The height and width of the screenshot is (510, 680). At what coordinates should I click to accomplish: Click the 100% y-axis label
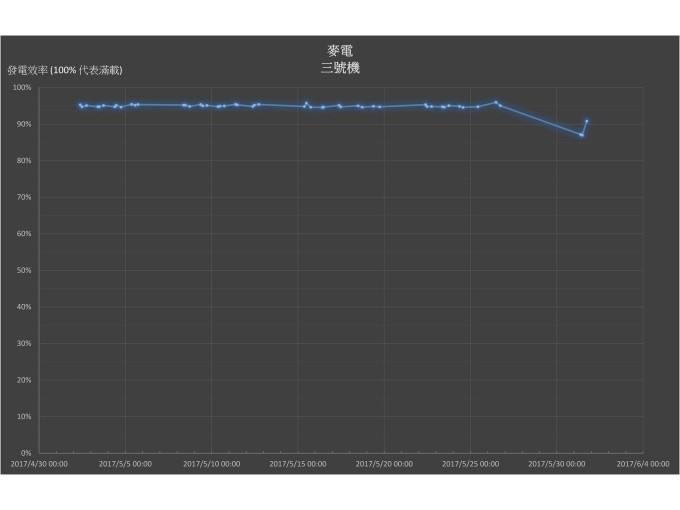(x=22, y=88)
